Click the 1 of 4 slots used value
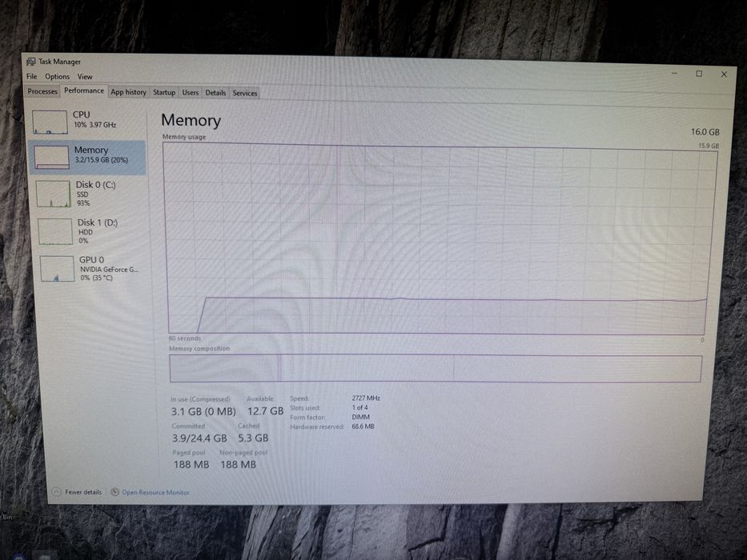Screen dimensions: 747x560 tap(359, 408)
